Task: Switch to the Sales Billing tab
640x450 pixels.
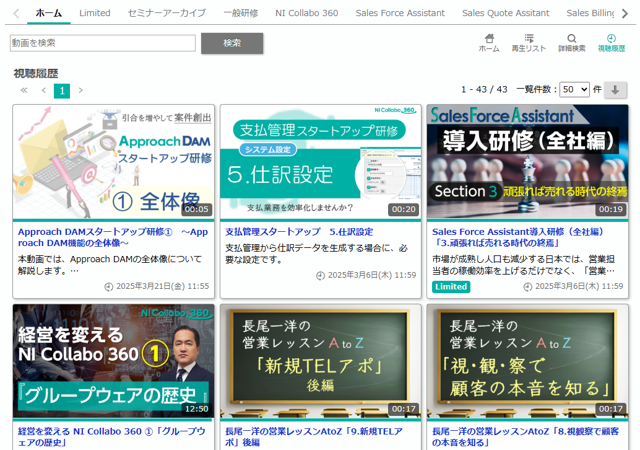Action: 590,13
